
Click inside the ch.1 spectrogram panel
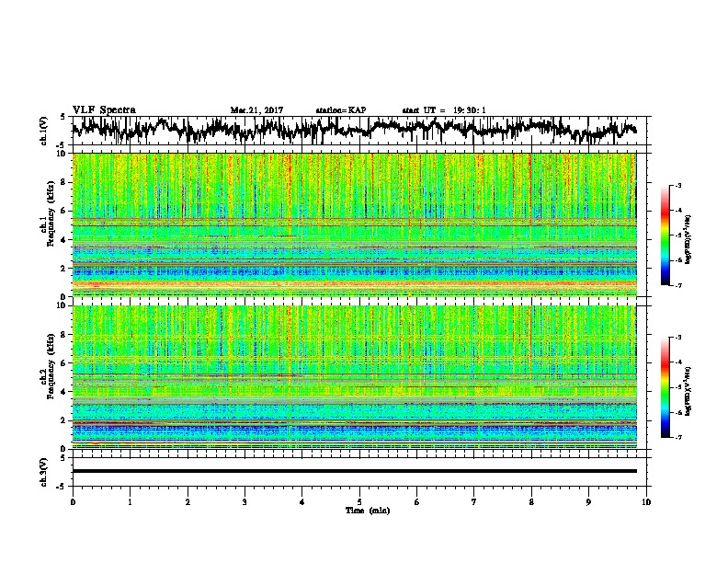(x=354, y=224)
